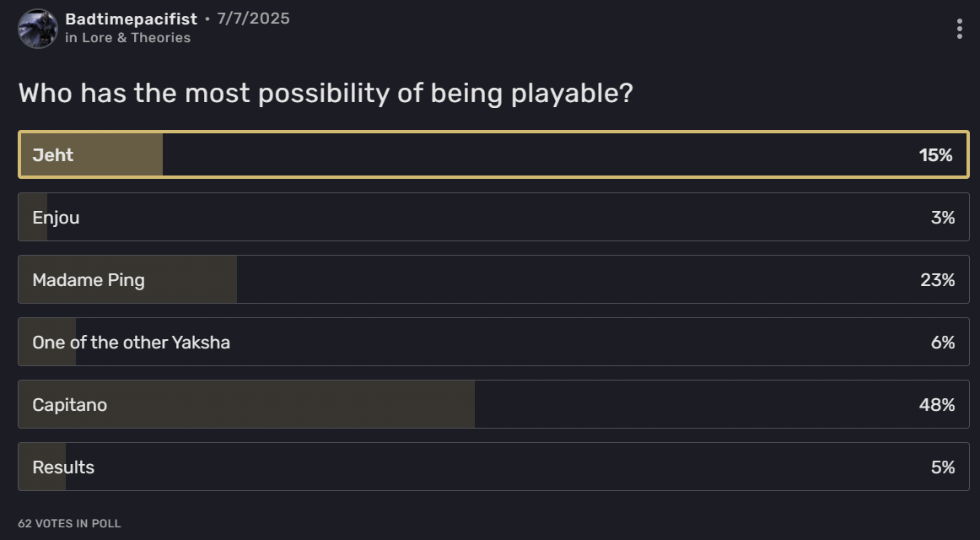Screen dimensions: 980x540
Task: Open the three-dot post options menu
Action: point(959,29)
